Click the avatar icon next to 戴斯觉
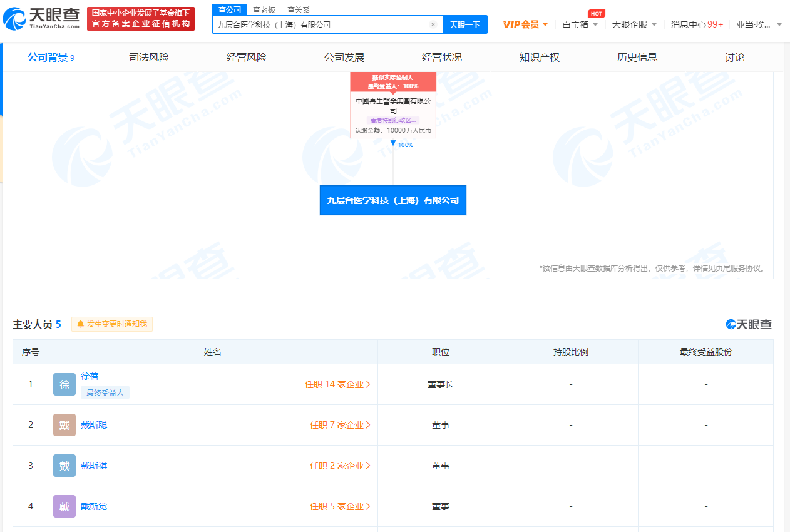Viewport: 790px width, 532px height. [64, 506]
